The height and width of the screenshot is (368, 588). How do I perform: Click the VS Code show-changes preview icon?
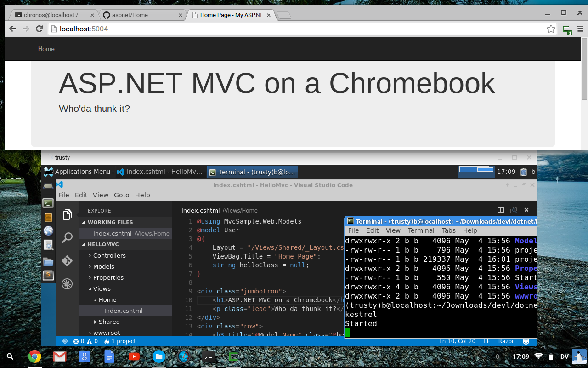coord(514,210)
